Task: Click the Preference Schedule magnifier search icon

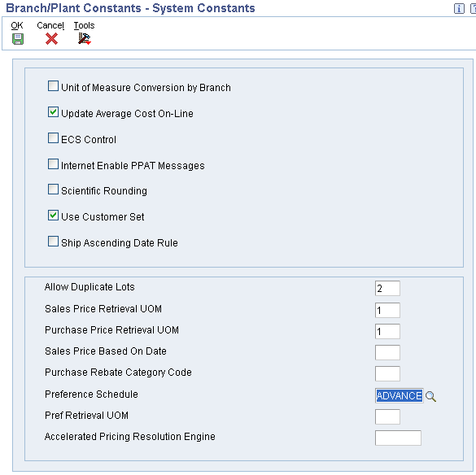Action: click(430, 396)
